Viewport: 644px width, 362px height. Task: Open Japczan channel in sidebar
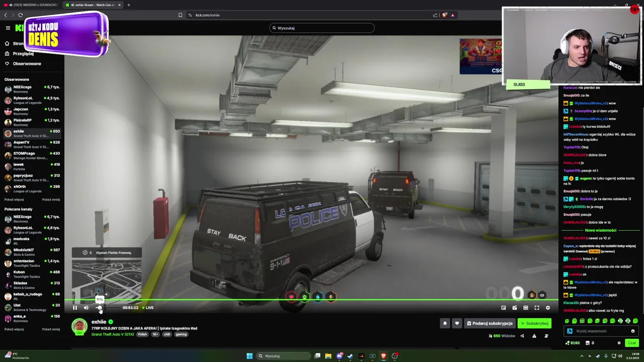pos(32,111)
